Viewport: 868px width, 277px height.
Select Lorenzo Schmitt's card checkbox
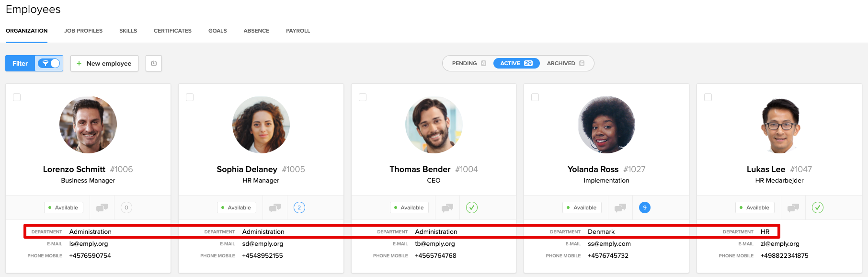coord(17,97)
